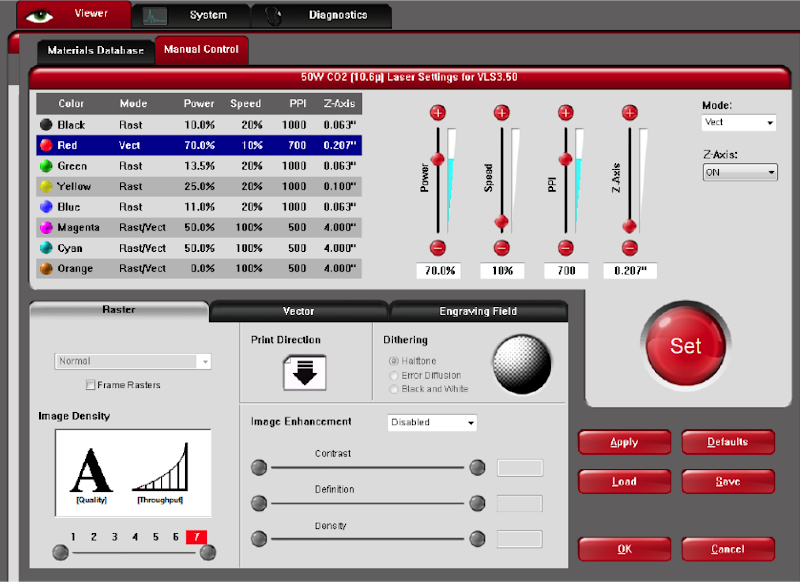The height and width of the screenshot is (582, 800).
Task: Click the Speed value field 10%
Action: pos(503,271)
